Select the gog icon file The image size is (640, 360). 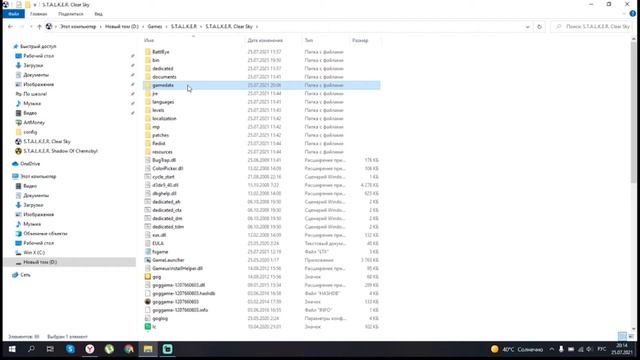point(157,277)
